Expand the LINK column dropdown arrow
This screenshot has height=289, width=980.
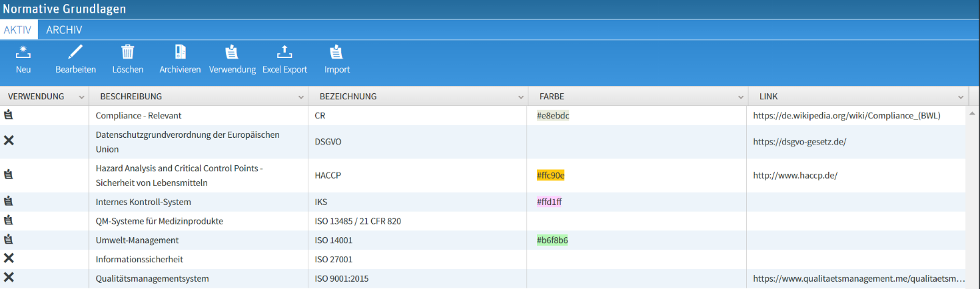[x=961, y=97]
